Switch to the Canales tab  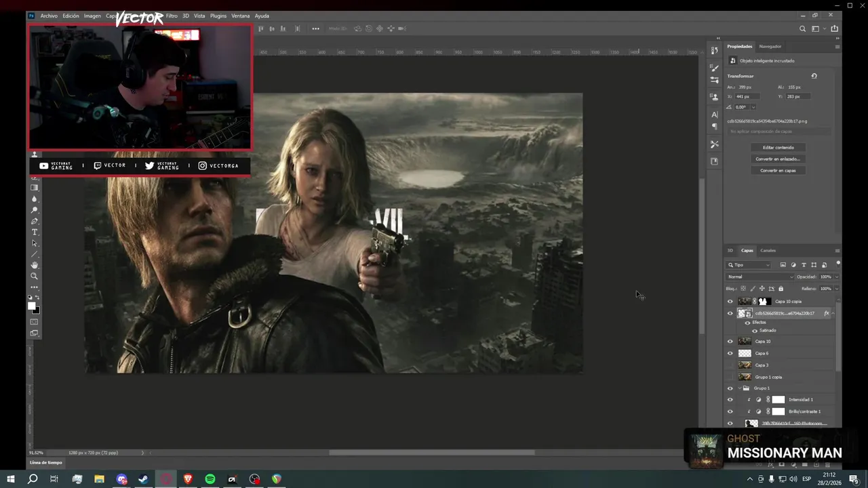[x=768, y=251]
